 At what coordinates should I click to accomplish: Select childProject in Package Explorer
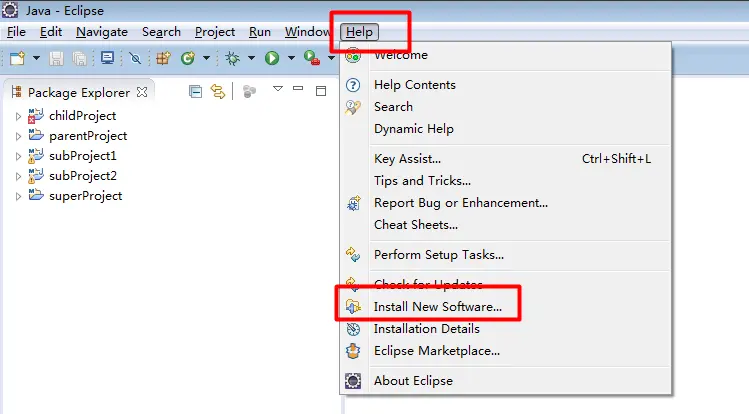(82, 116)
